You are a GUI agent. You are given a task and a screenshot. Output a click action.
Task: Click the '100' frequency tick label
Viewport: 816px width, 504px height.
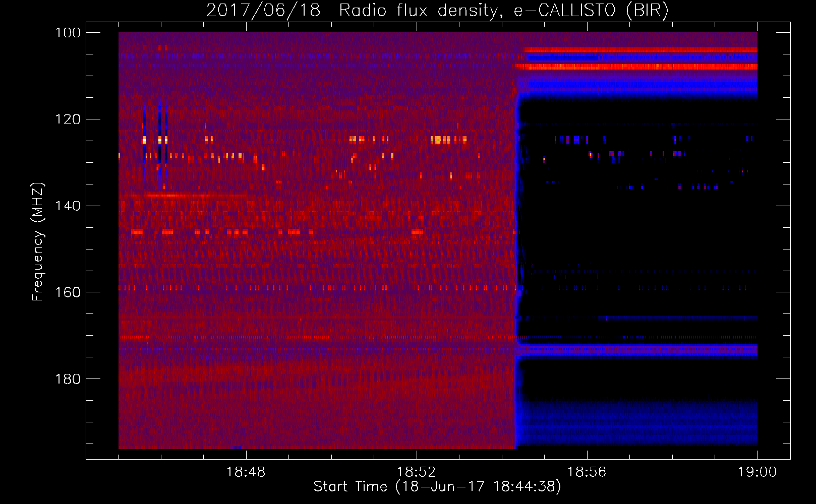click(x=68, y=33)
